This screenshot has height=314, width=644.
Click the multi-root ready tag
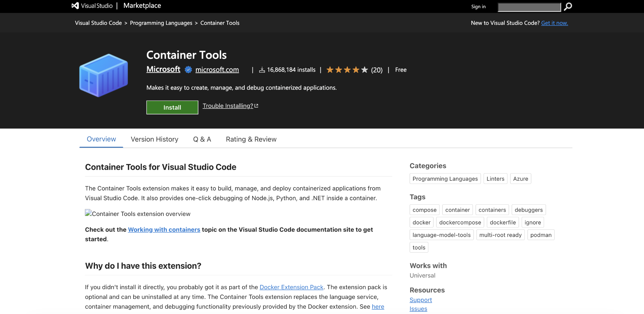point(500,235)
